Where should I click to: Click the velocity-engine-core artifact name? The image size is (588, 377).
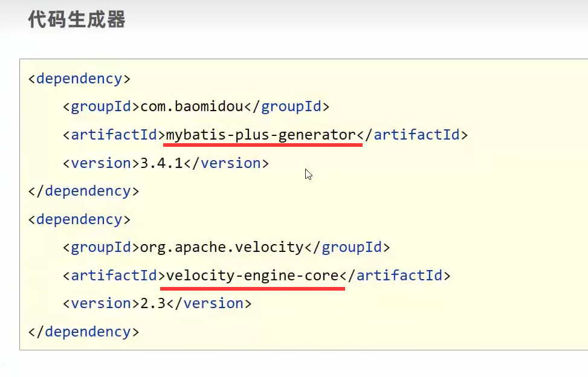click(x=253, y=275)
